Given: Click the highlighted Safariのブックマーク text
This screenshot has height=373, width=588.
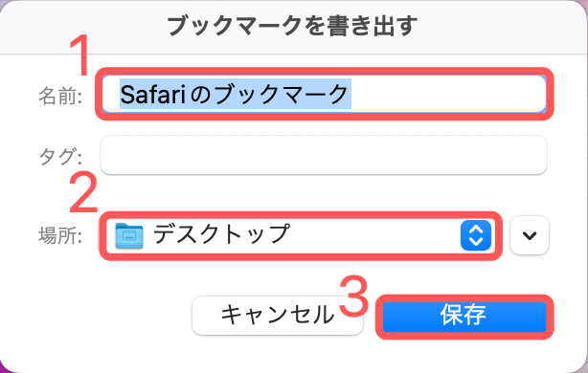Looking at the screenshot, I should coord(236,94).
